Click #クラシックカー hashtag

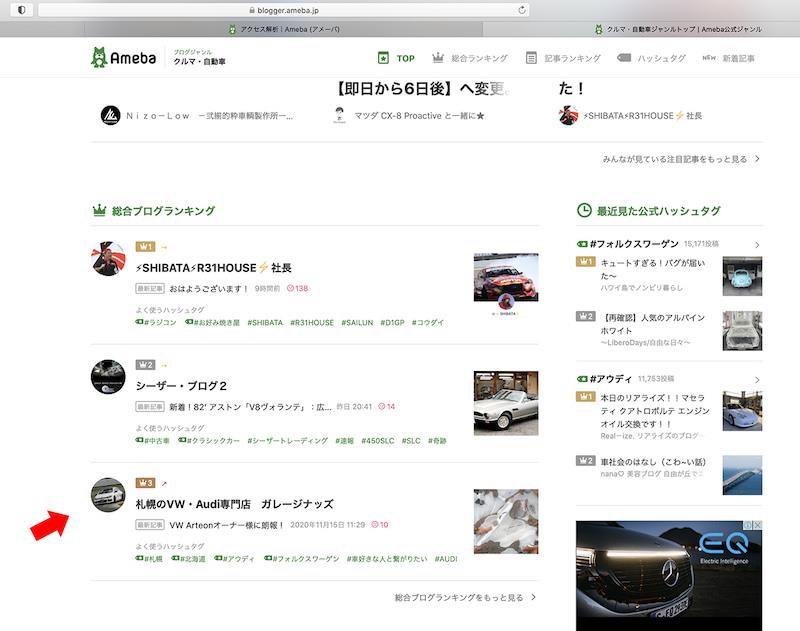(208, 441)
